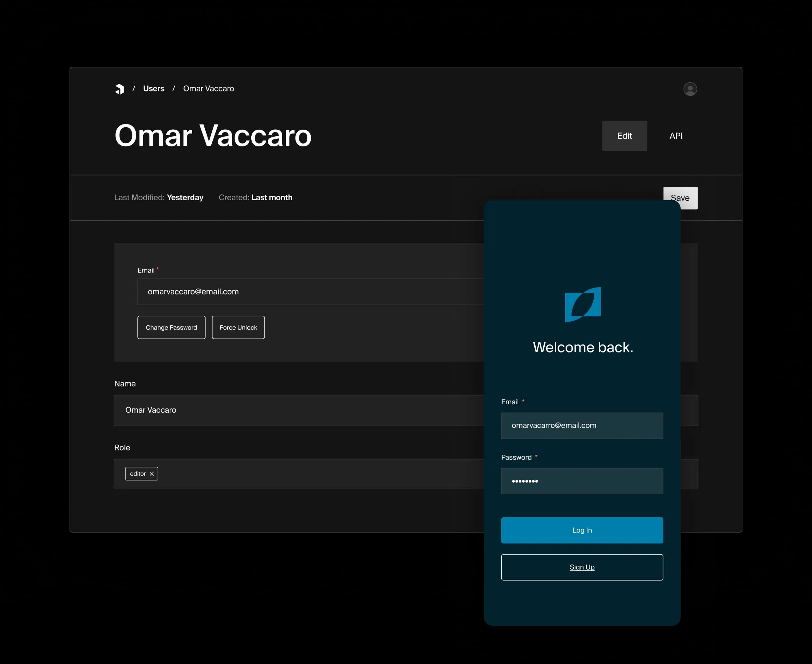
Task: Click the Edit button for Omar Vaccaro
Action: pyautogui.click(x=624, y=135)
